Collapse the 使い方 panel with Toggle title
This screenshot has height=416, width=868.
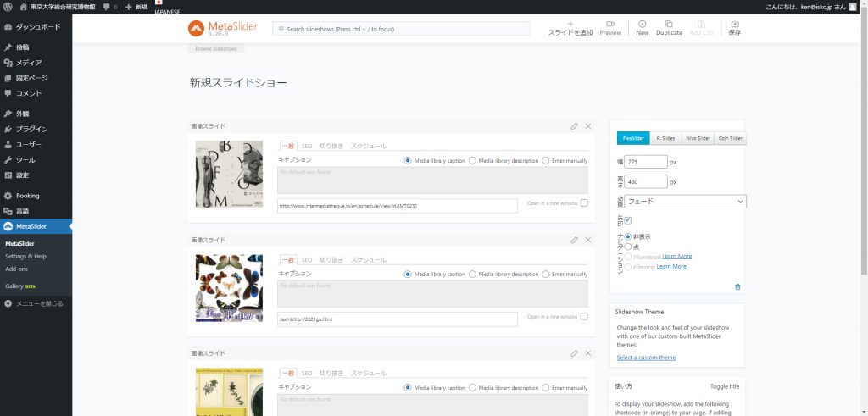(724, 385)
